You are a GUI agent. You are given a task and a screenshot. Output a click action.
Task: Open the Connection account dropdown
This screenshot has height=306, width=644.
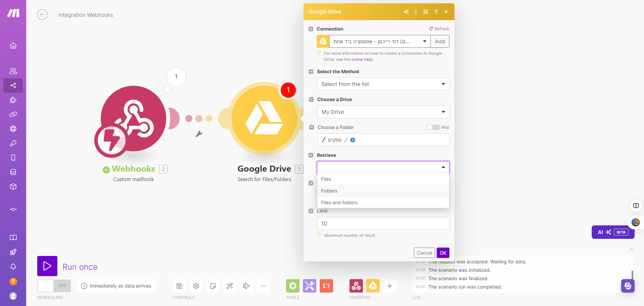click(380, 41)
